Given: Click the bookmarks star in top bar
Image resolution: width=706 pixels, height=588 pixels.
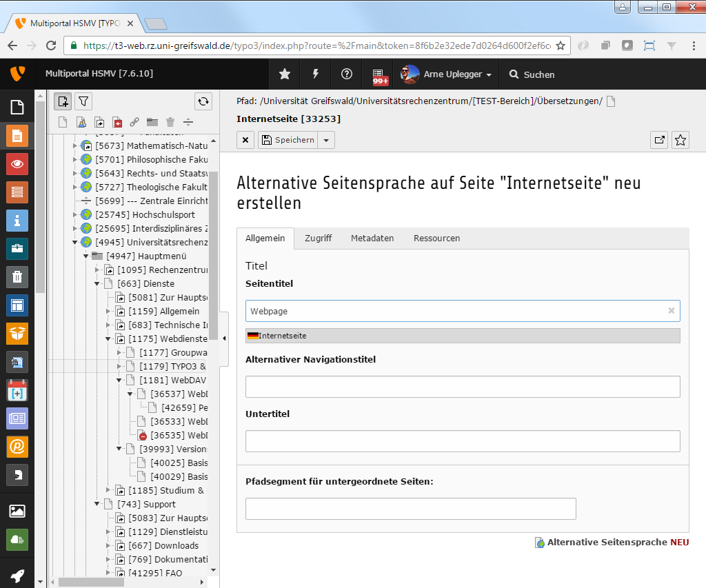Looking at the screenshot, I should coord(284,74).
